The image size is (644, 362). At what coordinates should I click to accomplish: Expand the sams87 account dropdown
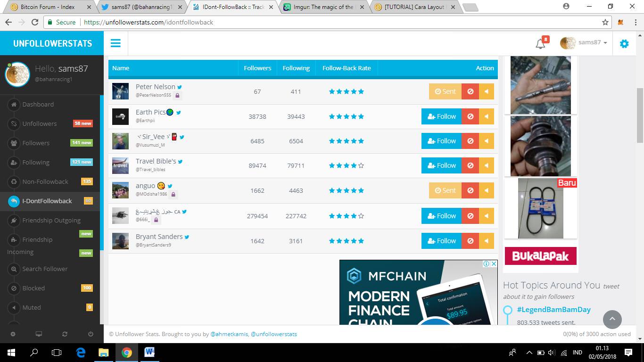(584, 43)
